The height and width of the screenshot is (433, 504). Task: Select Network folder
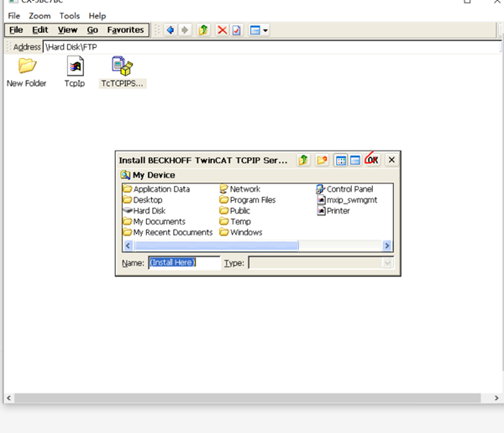[240, 189]
